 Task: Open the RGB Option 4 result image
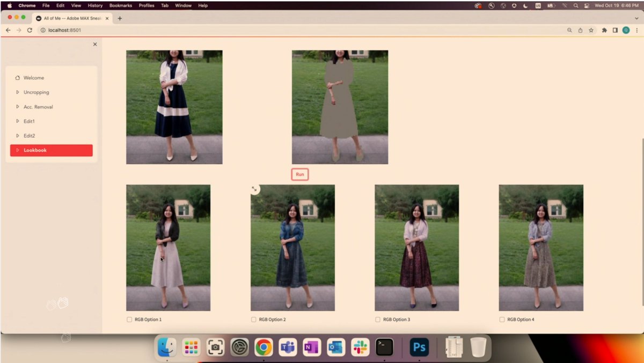pos(541,248)
